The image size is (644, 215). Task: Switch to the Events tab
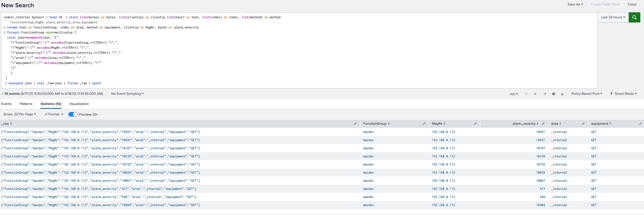point(6,104)
